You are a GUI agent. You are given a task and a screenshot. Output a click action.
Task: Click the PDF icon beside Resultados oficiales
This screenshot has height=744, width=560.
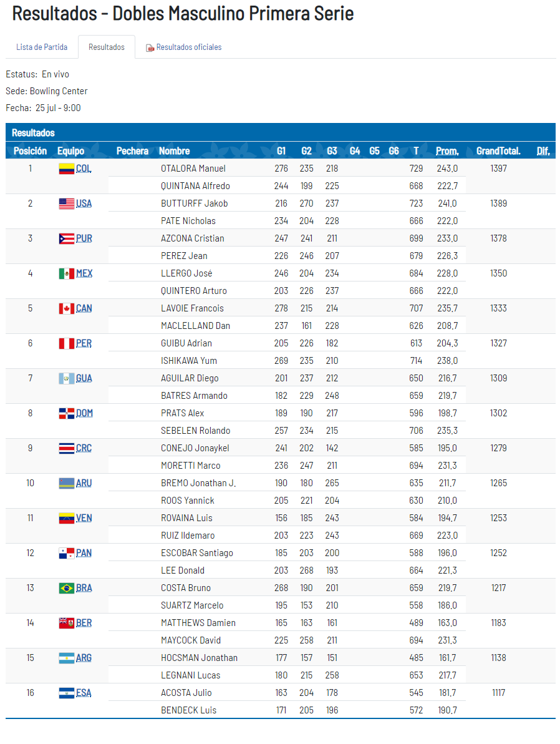coord(150,47)
